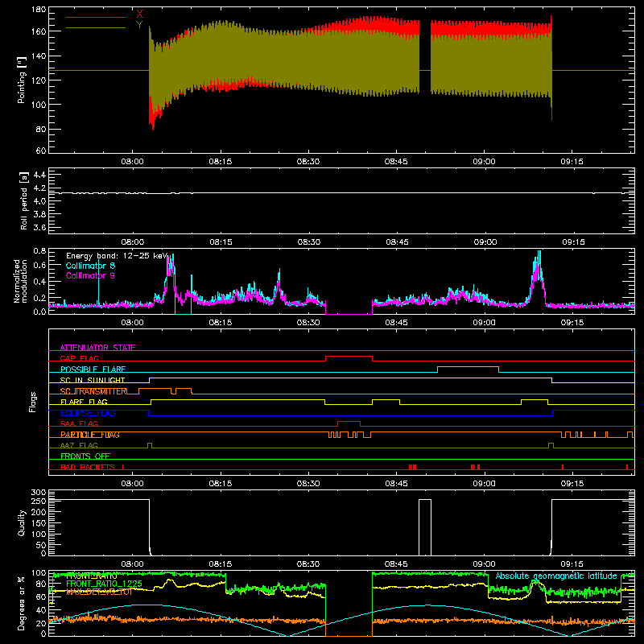Click the FLARE_FLAG label
Image resolution: width=644 pixels, height=644 pixels.
click(84, 402)
